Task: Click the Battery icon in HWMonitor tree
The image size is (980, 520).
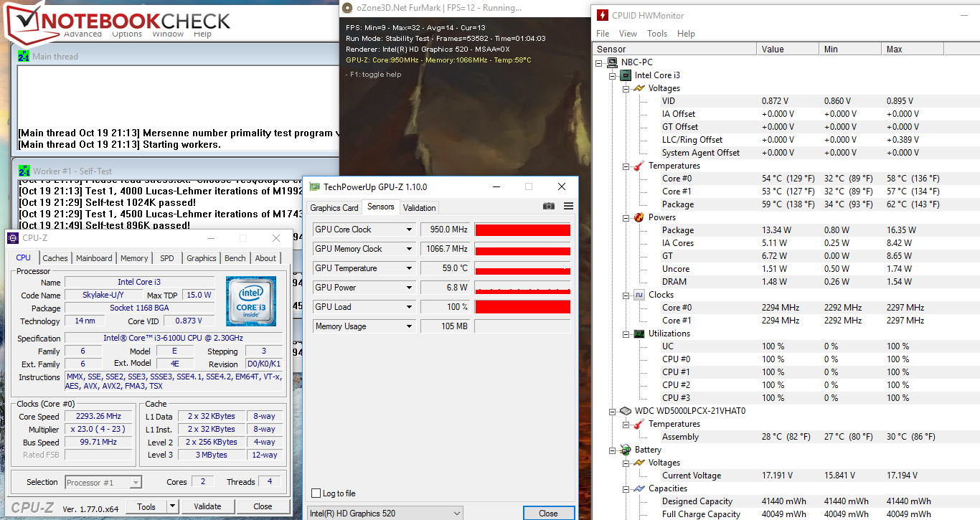Action: 626,450
